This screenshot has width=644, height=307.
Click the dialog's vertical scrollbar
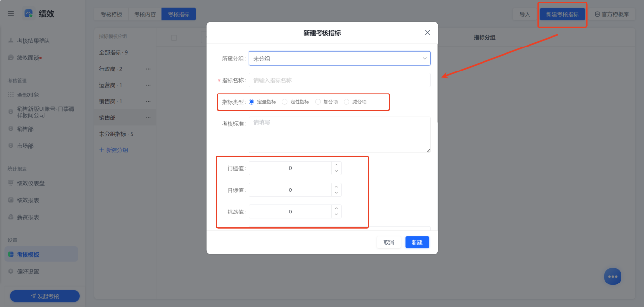click(437, 83)
